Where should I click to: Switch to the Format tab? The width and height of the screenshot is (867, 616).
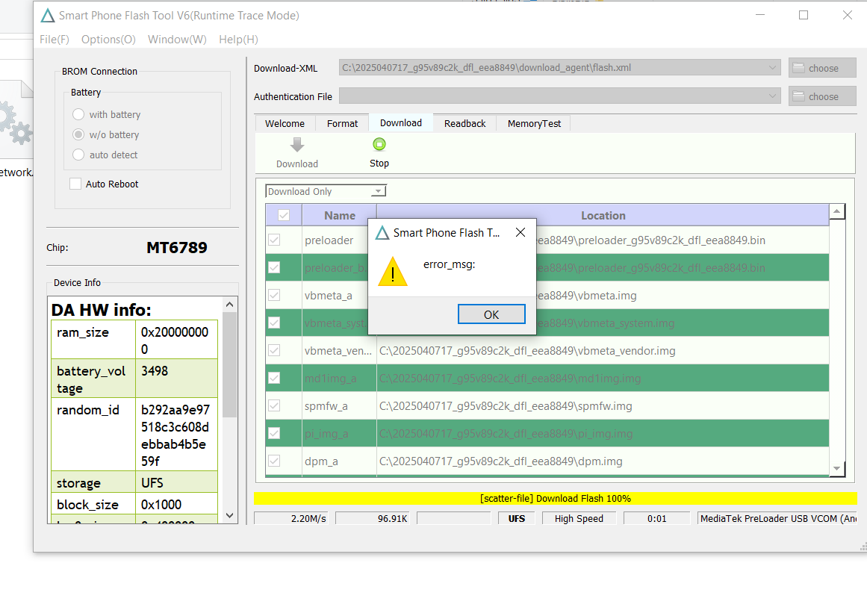[x=342, y=123]
